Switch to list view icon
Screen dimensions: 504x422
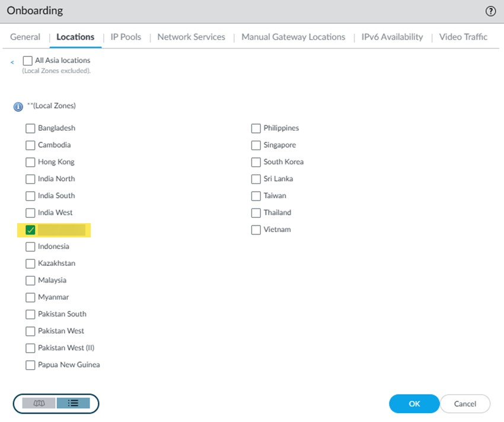tap(73, 403)
